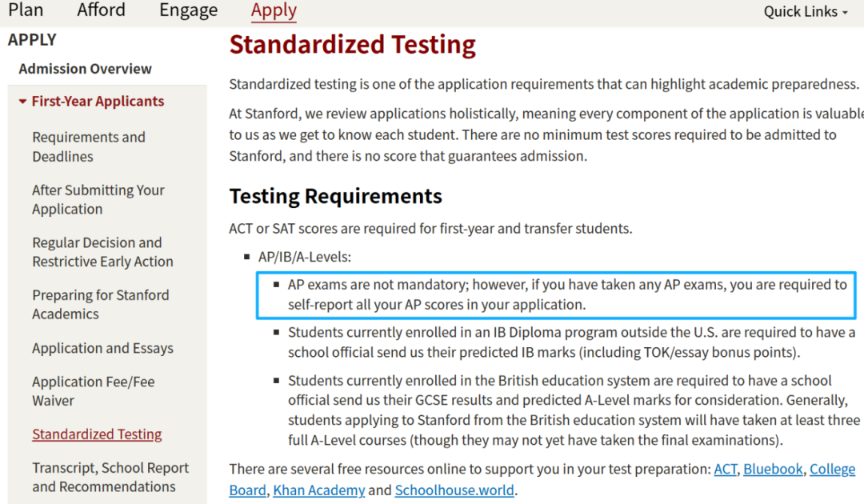Image resolution: width=864 pixels, height=504 pixels.
Task: Open Application Fee/Fee Waiver page
Action: click(93, 391)
